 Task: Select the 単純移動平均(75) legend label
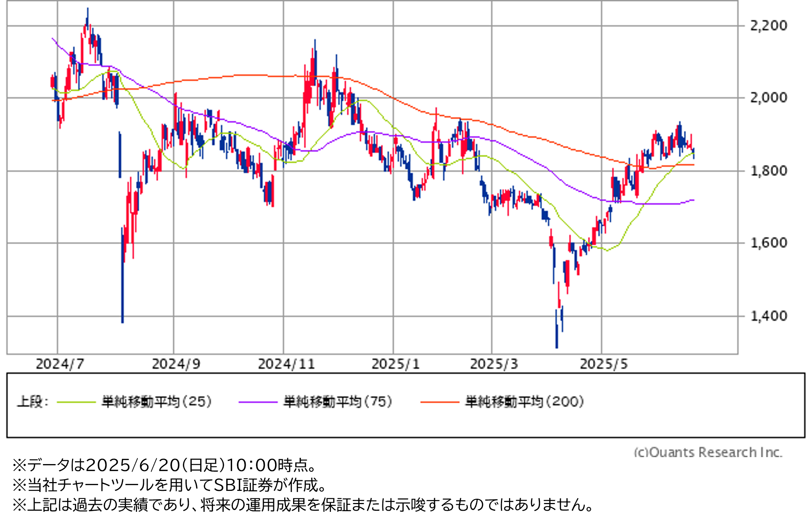click(x=338, y=402)
